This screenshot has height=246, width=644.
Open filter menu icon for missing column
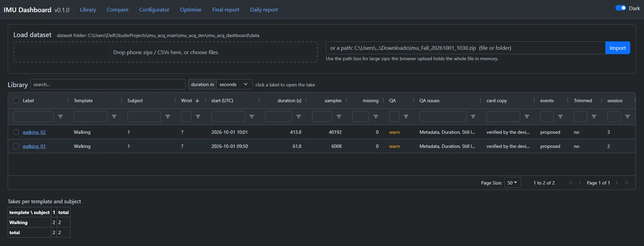coord(376,117)
